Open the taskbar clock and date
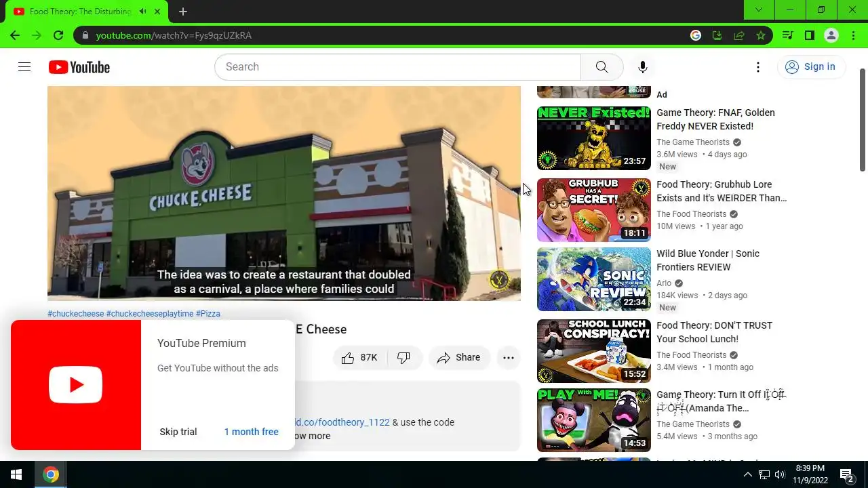Image resolution: width=868 pixels, height=488 pixels. 810,474
